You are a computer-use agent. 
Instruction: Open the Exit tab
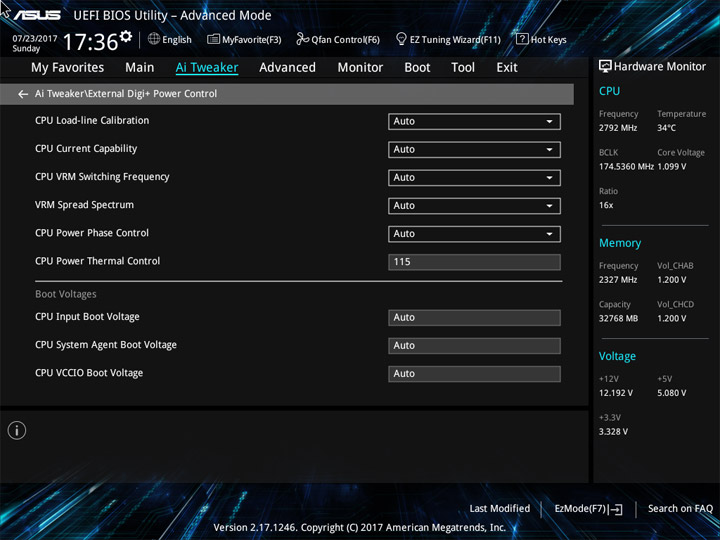tap(507, 68)
